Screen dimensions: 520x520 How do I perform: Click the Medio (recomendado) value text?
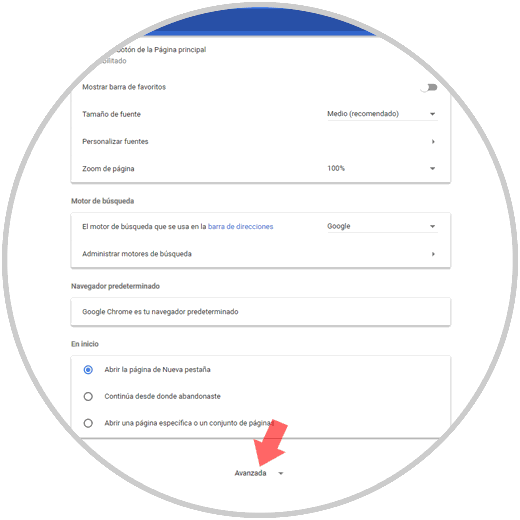(363, 114)
